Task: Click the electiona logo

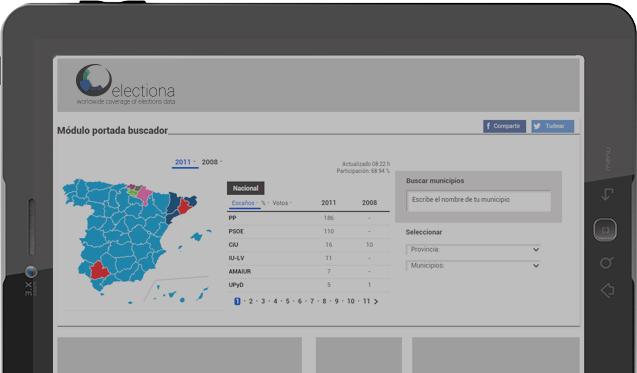Action: pyautogui.click(x=126, y=85)
